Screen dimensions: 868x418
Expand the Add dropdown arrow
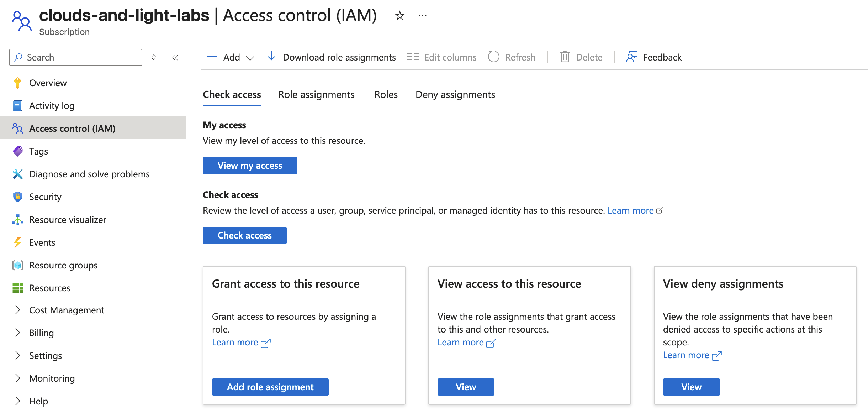[250, 58]
